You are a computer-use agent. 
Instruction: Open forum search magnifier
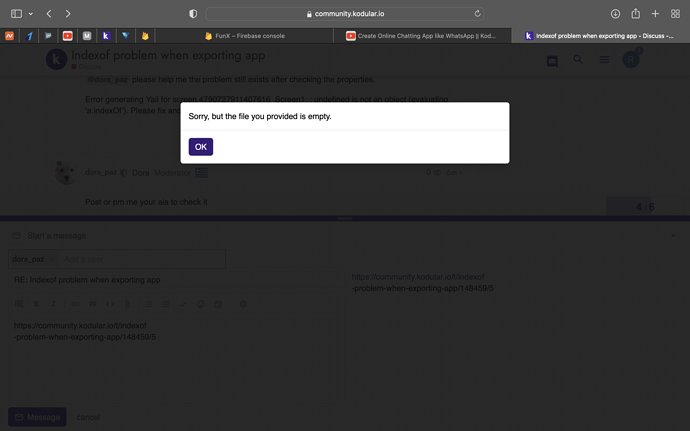578,59
